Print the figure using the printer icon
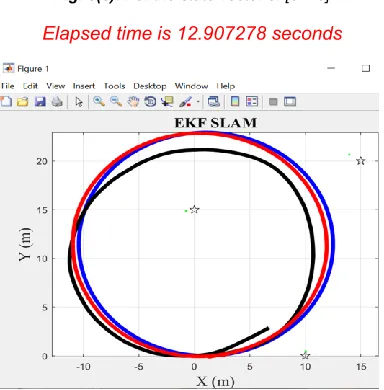This screenshot has width=384, height=390. click(x=57, y=102)
